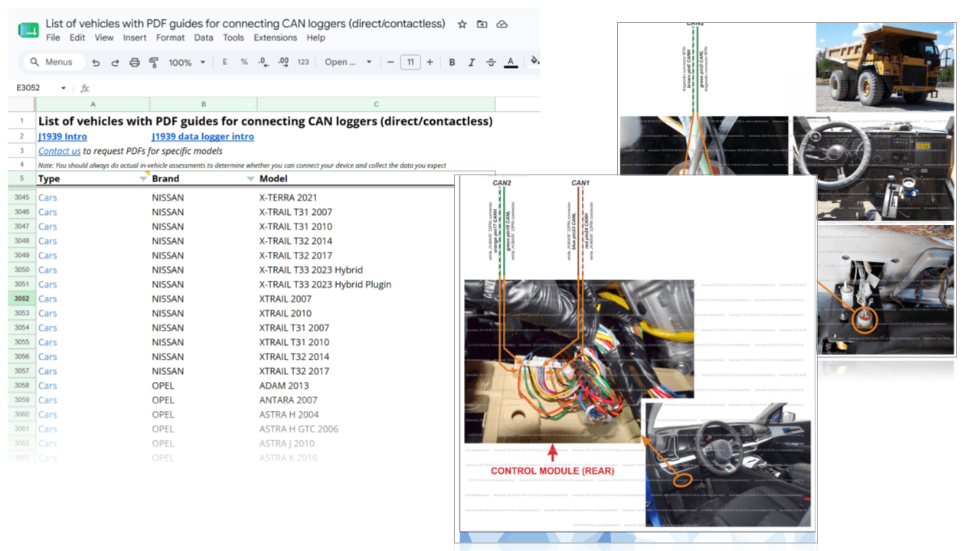980x551 pixels.
Task: Select column A header
Action: (x=93, y=104)
